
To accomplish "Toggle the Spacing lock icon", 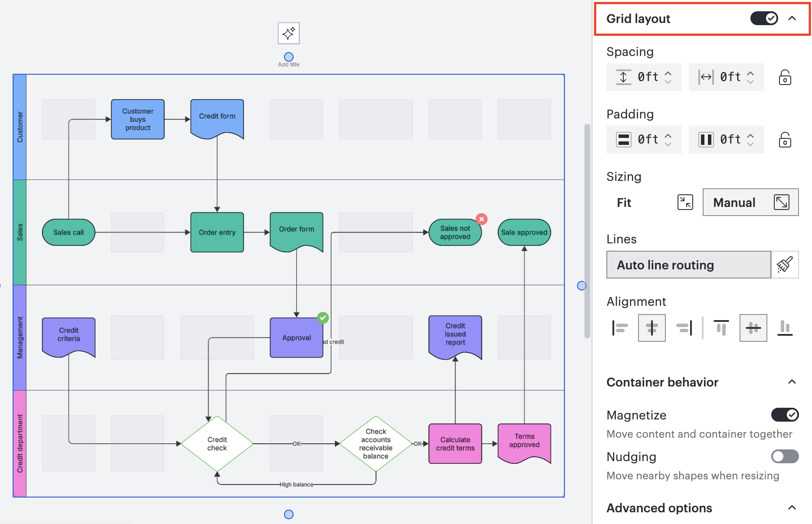I will point(785,77).
